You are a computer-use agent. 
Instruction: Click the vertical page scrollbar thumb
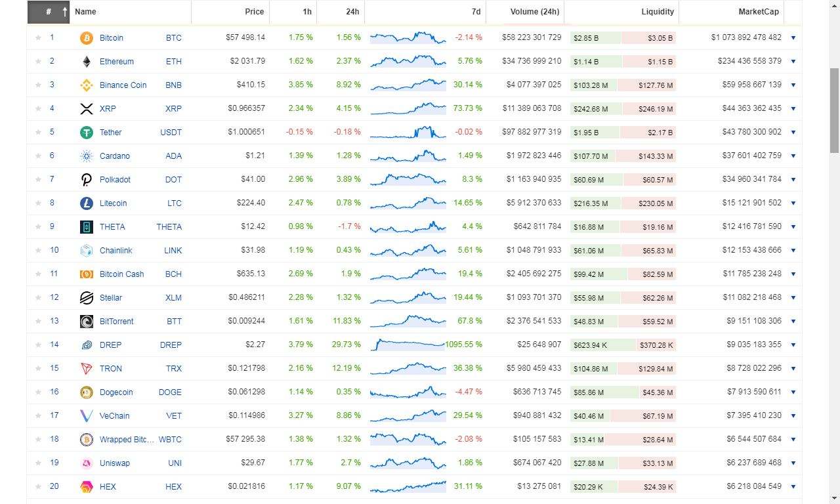(834, 110)
